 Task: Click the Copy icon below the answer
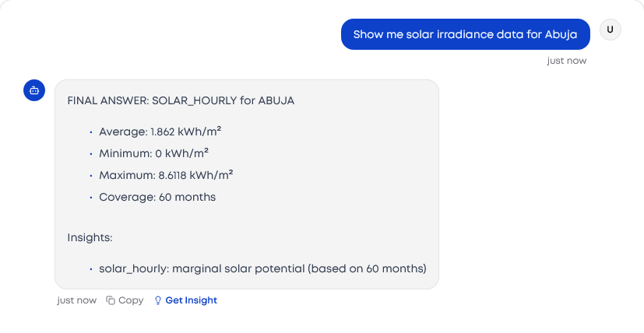click(x=111, y=300)
